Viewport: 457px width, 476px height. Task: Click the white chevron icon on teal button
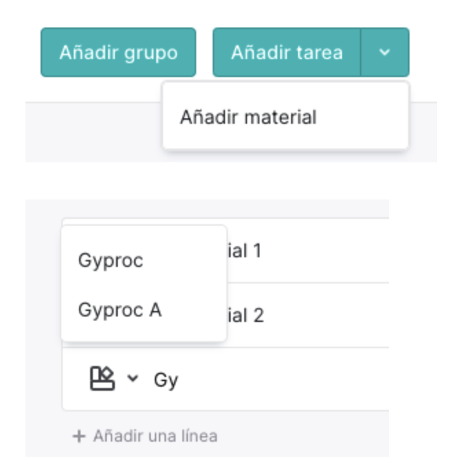tap(385, 52)
